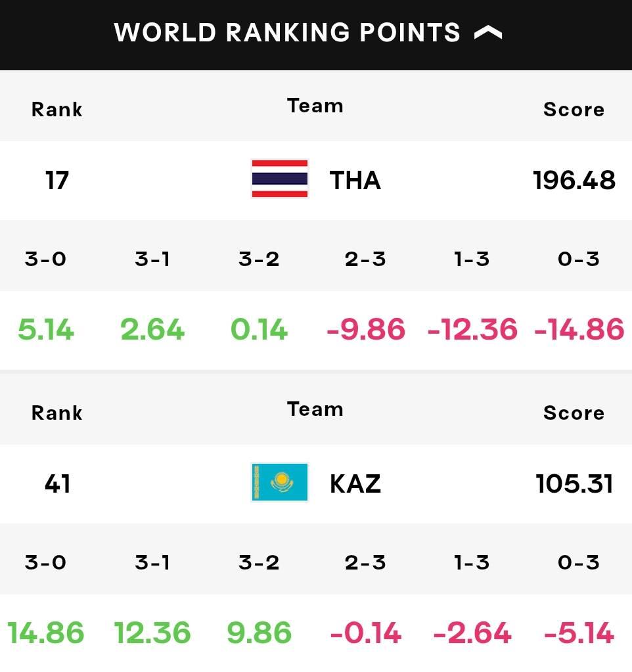Image resolution: width=632 pixels, height=672 pixels.
Task: Click Thailand's score 196.48
Action: pos(574,180)
